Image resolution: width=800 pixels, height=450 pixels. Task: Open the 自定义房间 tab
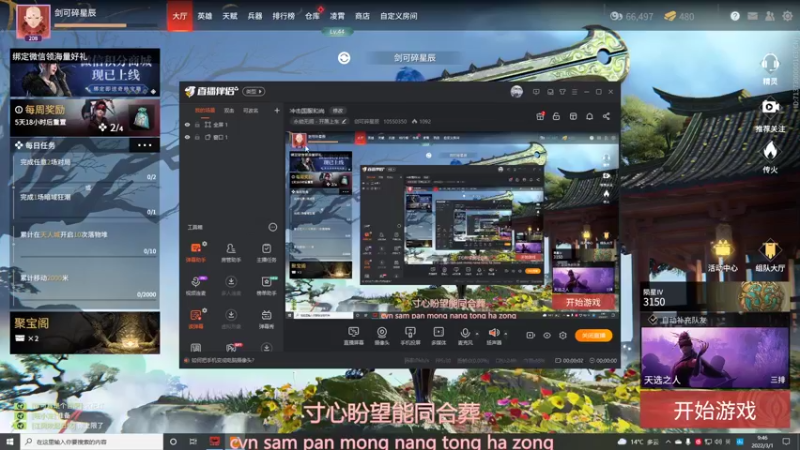point(398,16)
